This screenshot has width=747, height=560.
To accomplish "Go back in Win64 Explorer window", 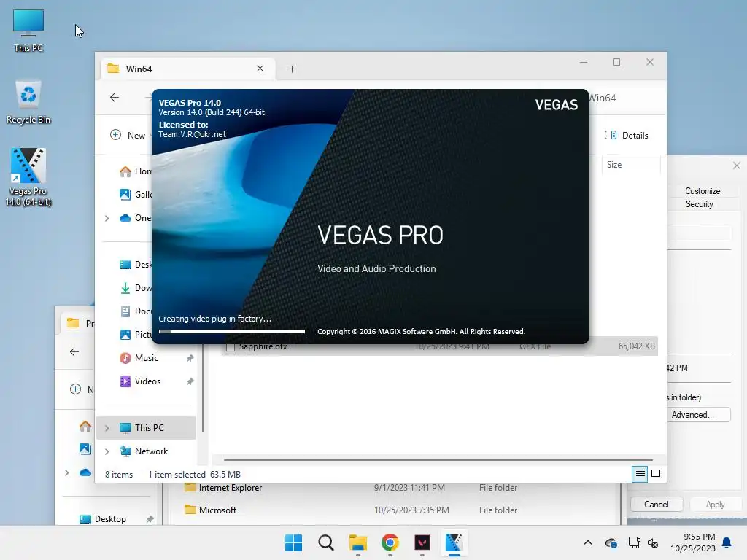I will [115, 98].
